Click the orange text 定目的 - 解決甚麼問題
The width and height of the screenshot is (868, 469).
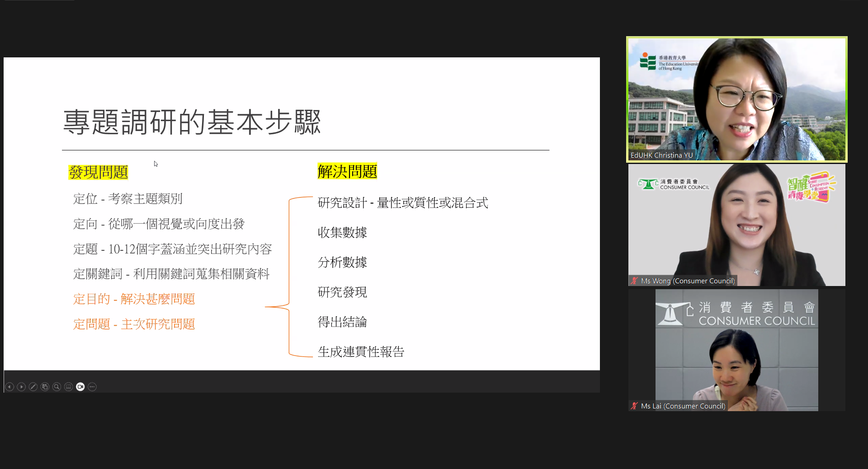pyautogui.click(x=134, y=299)
